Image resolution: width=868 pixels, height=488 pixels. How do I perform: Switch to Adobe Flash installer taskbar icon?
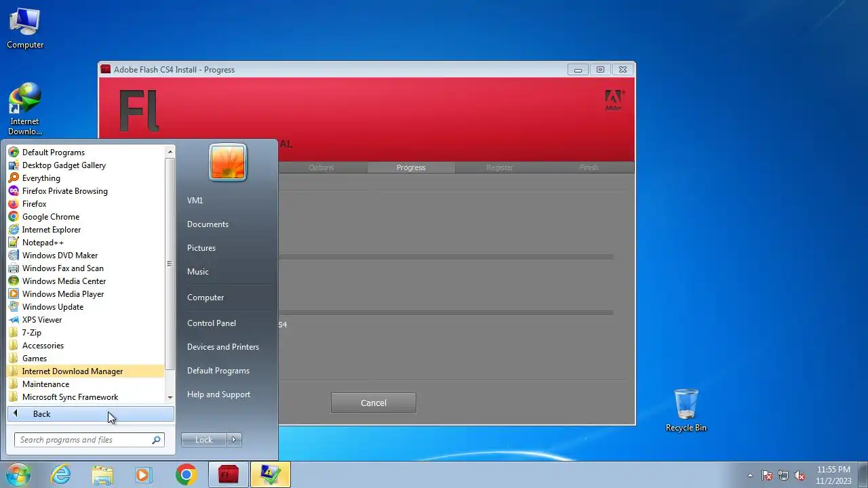point(229,474)
